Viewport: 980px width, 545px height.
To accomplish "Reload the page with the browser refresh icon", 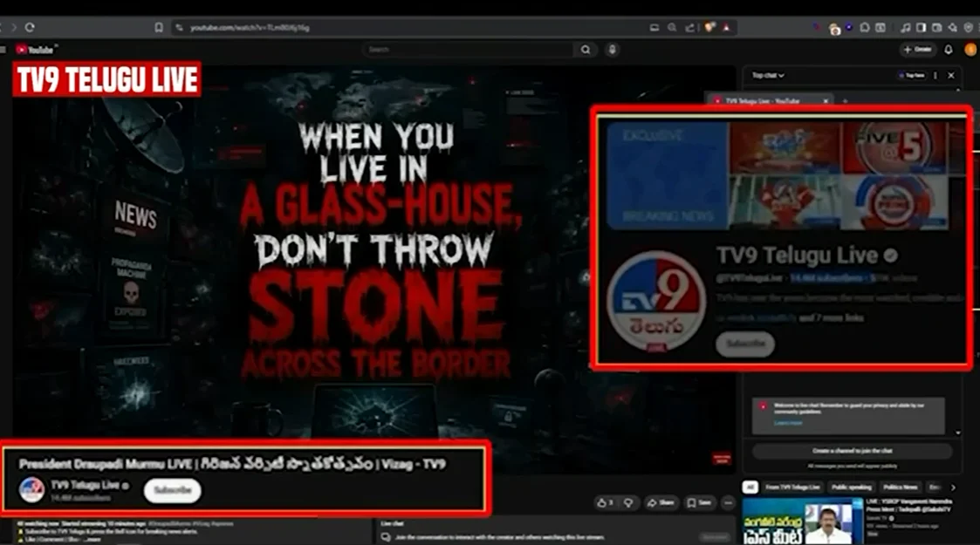I will pos(30,28).
